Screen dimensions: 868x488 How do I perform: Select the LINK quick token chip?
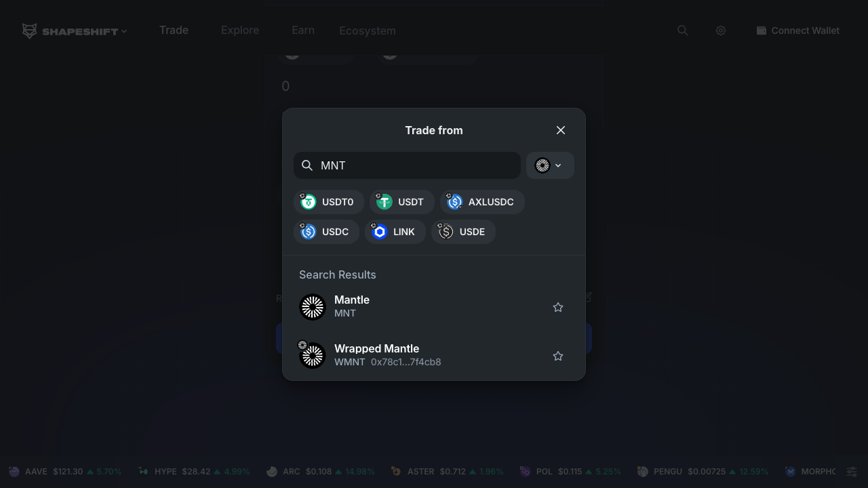(x=395, y=232)
